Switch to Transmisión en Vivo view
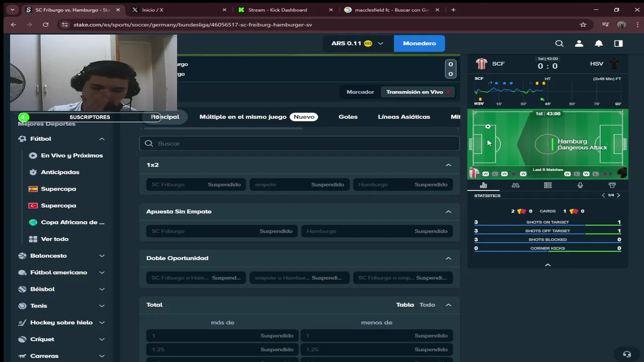 click(x=418, y=92)
